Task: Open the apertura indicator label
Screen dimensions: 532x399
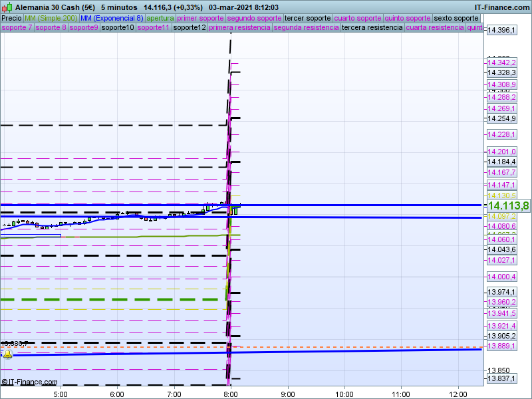Action: tap(160, 18)
